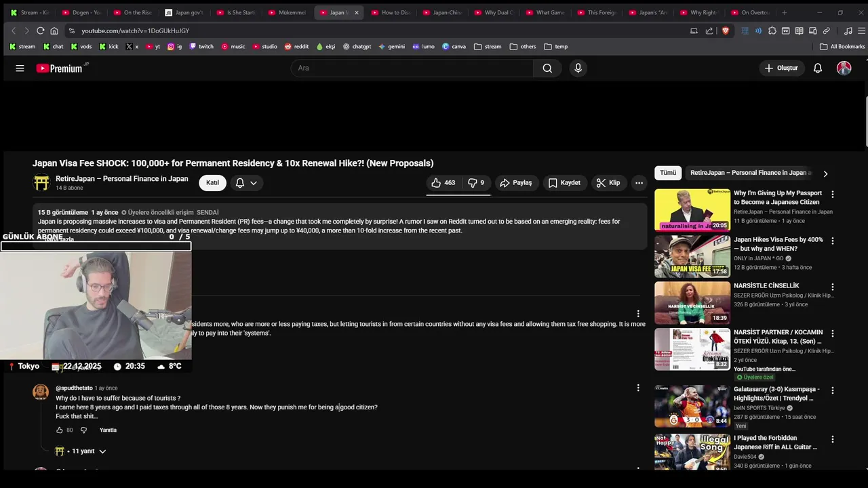
Task: Open the more actions menu beside Klip
Action: 639,183
